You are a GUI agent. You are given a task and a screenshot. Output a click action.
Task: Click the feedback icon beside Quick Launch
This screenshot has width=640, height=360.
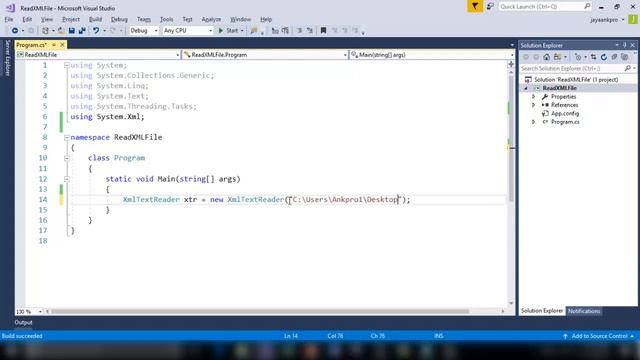click(x=490, y=6)
